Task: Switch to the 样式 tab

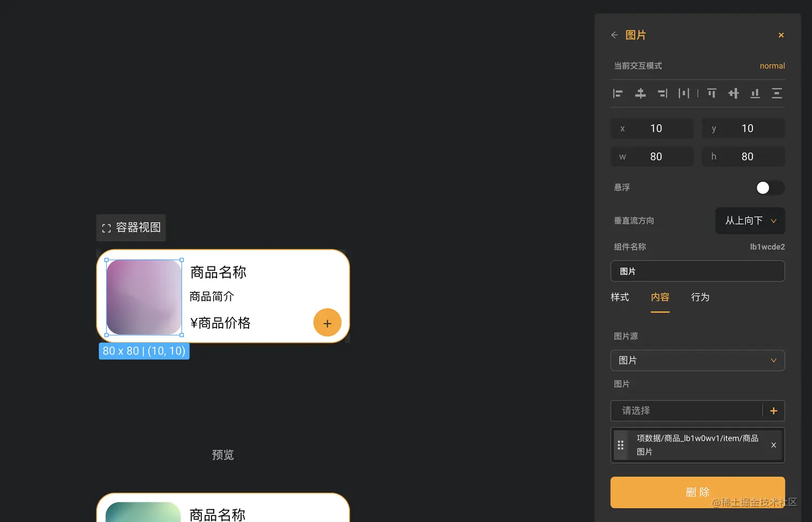Action: coord(620,297)
